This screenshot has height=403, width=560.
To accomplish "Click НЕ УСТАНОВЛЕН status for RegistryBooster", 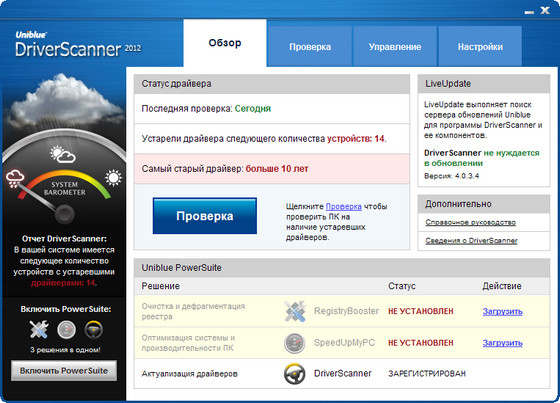I will click(421, 312).
